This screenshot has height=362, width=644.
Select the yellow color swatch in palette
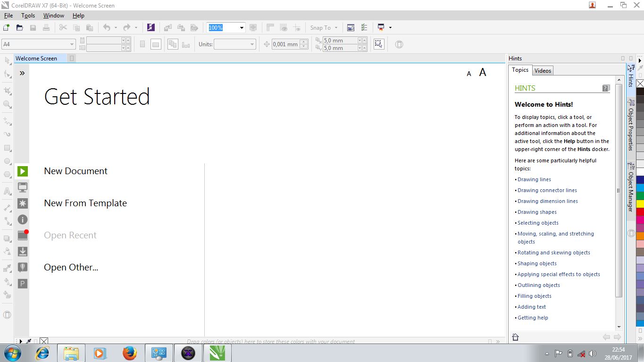[x=640, y=203]
